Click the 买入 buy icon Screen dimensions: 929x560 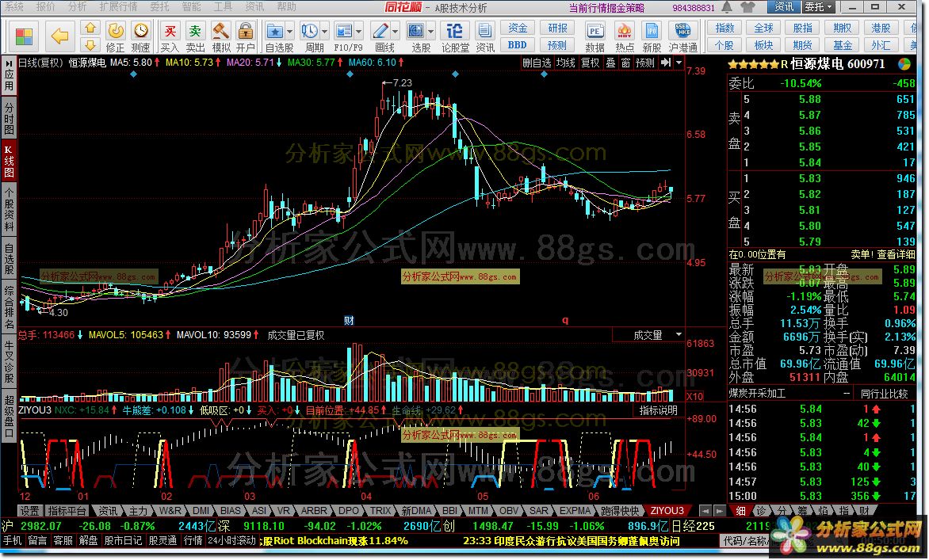pyautogui.click(x=170, y=36)
